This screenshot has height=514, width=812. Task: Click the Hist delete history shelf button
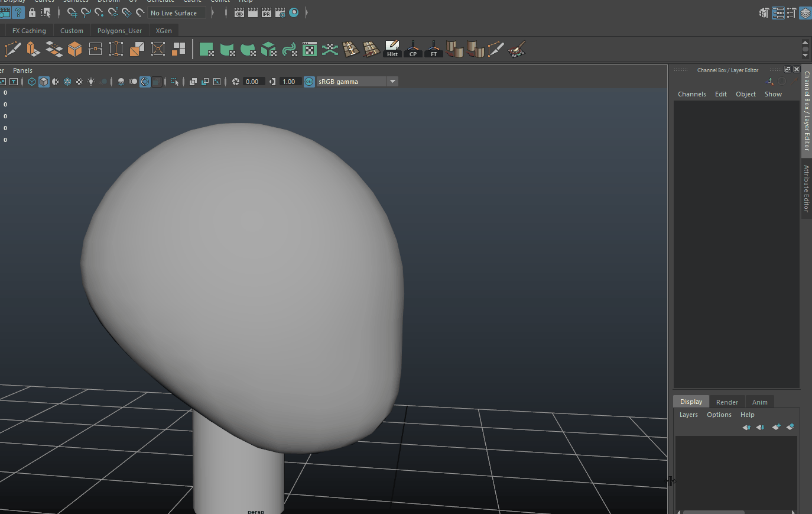point(392,49)
